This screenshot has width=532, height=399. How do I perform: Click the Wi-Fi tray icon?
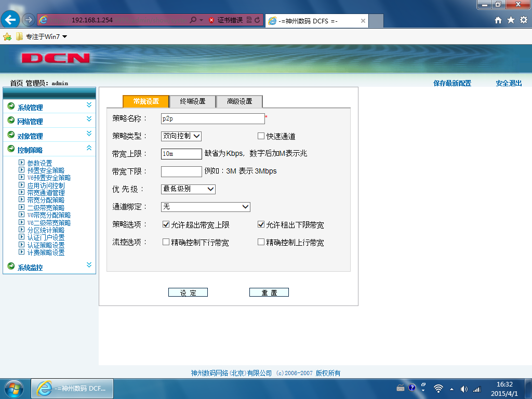tap(438, 389)
